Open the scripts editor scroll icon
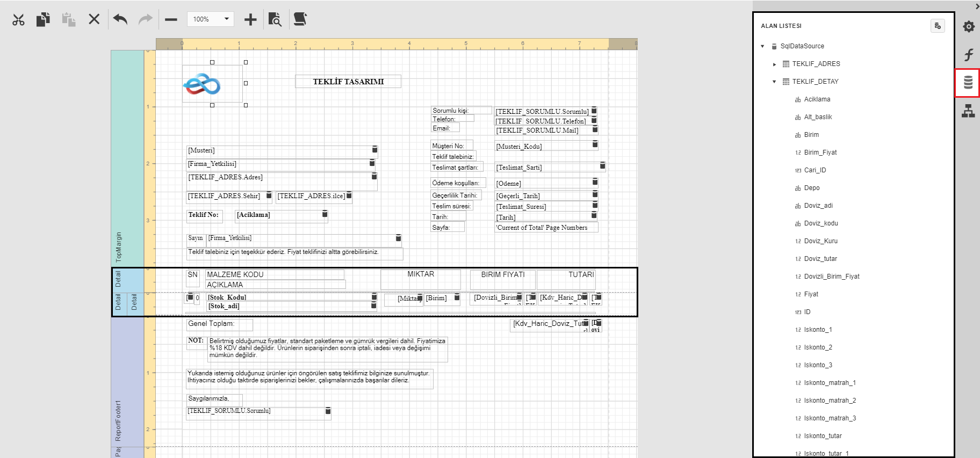980x458 pixels. pyautogui.click(x=300, y=20)
